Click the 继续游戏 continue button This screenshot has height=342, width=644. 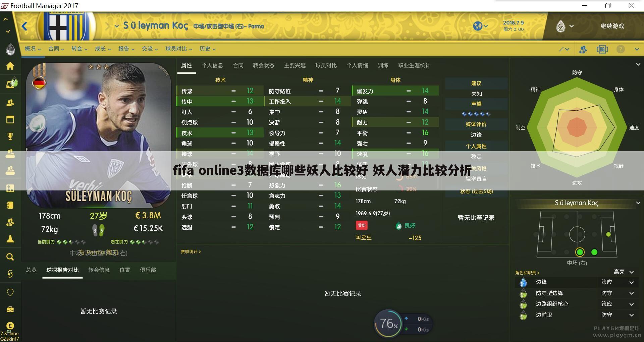[612, 26]
